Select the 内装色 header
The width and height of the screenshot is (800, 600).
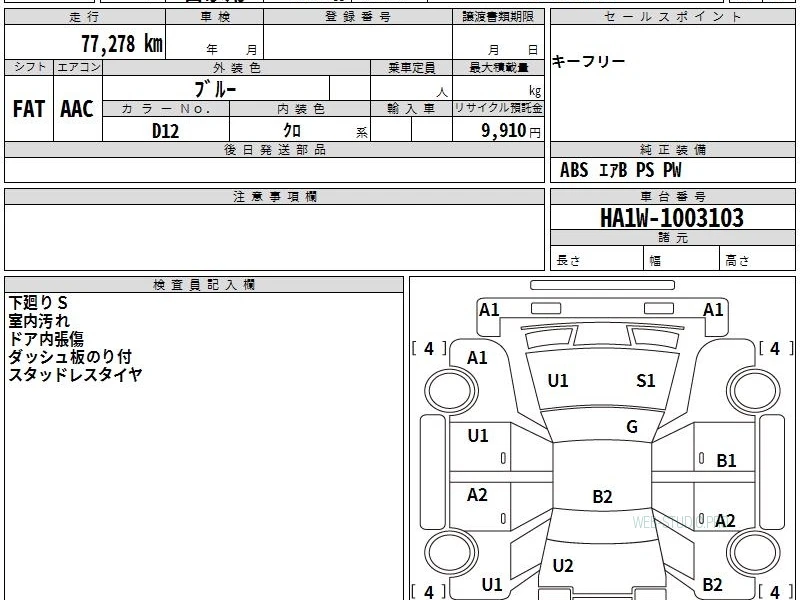pos(301,109)
